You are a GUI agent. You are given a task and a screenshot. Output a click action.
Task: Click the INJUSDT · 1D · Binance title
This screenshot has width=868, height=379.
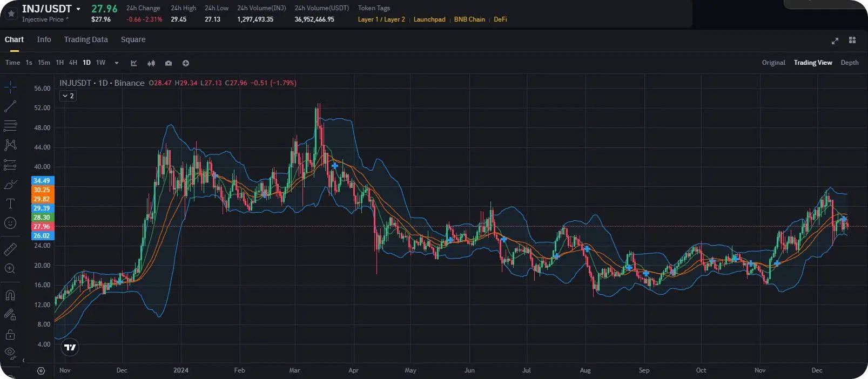click(x=102, y=83)
